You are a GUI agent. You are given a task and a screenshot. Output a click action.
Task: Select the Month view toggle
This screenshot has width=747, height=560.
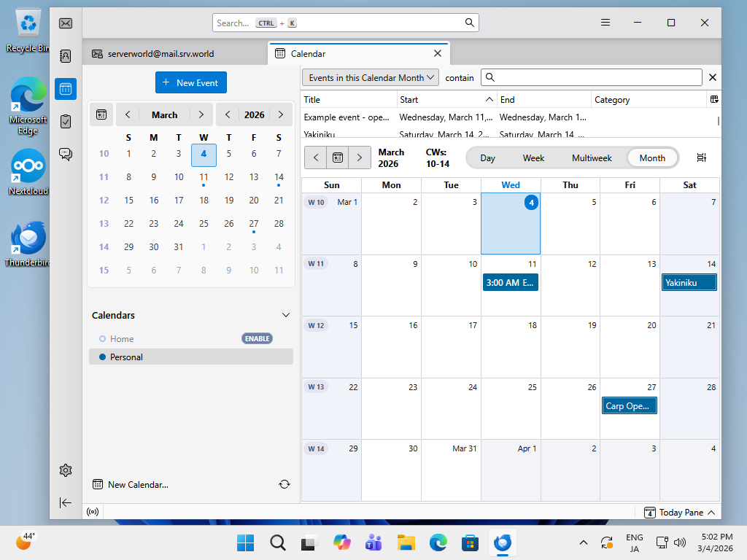tap(652, 158)
